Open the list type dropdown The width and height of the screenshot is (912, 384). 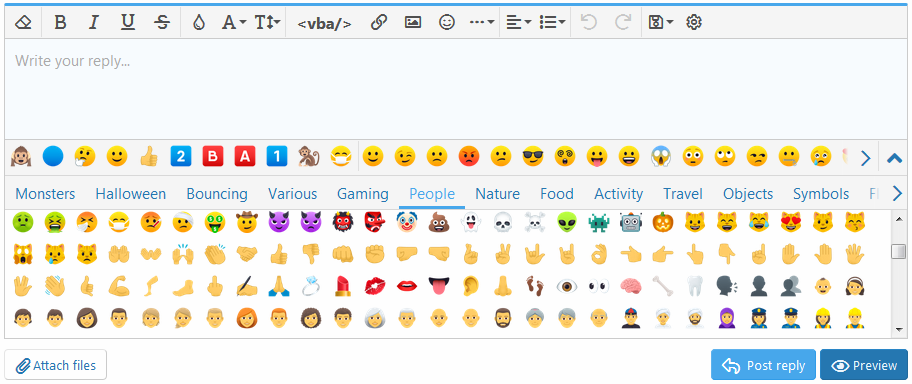(x=552, y=23)
